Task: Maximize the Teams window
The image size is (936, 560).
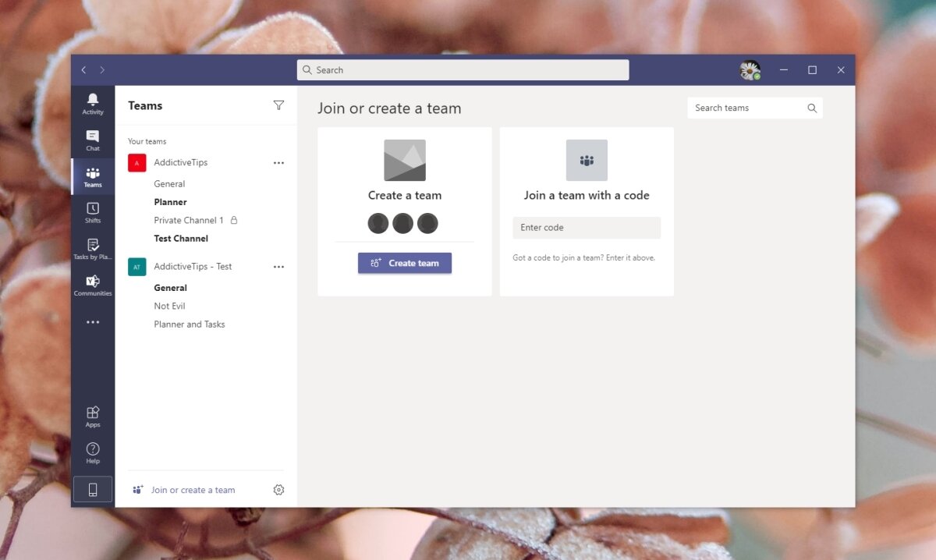Action: pos(812,70)
